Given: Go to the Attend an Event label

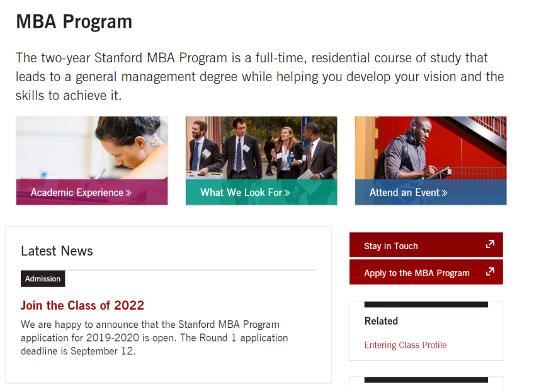Looking at the screenshot, I should click(x=404, y=193).
